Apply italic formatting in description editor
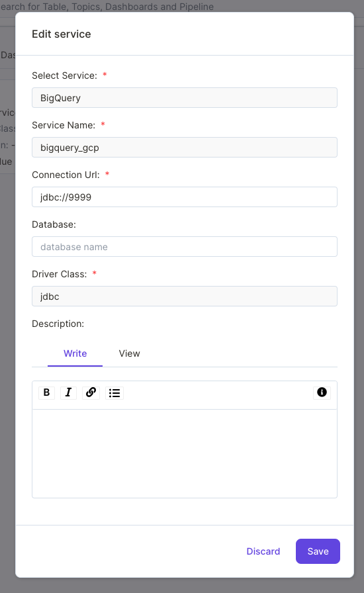This screenshot has width=364, height=593. click(68, 392)
